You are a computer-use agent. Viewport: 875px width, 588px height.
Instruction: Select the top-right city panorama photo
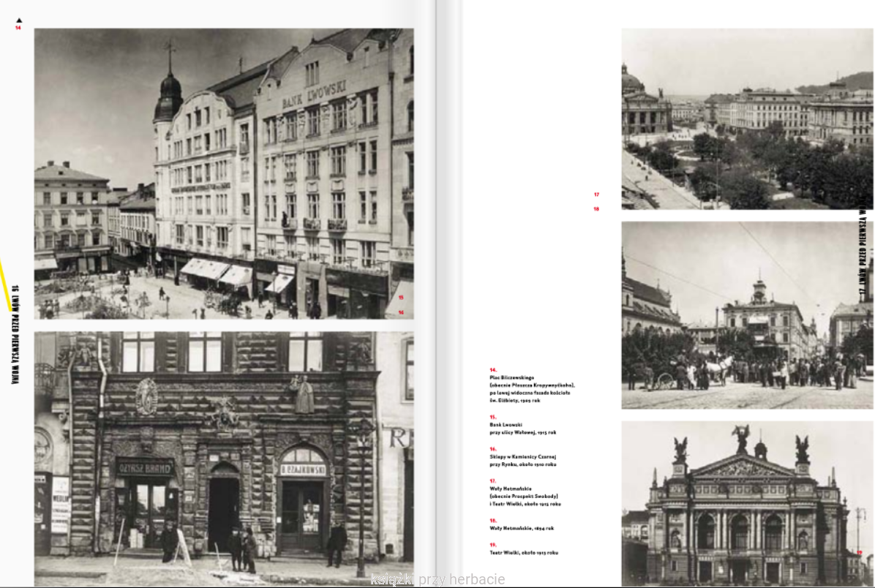746,118
